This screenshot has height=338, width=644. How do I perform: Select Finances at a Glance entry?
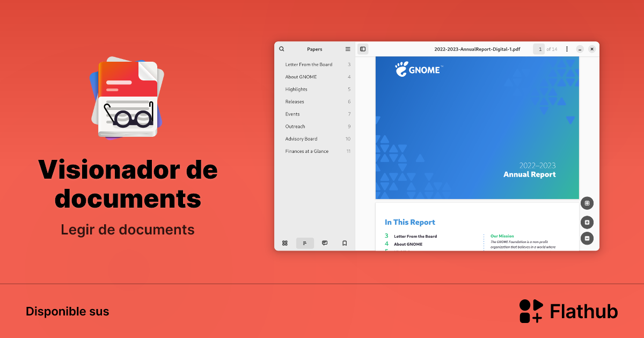(307, 151)
